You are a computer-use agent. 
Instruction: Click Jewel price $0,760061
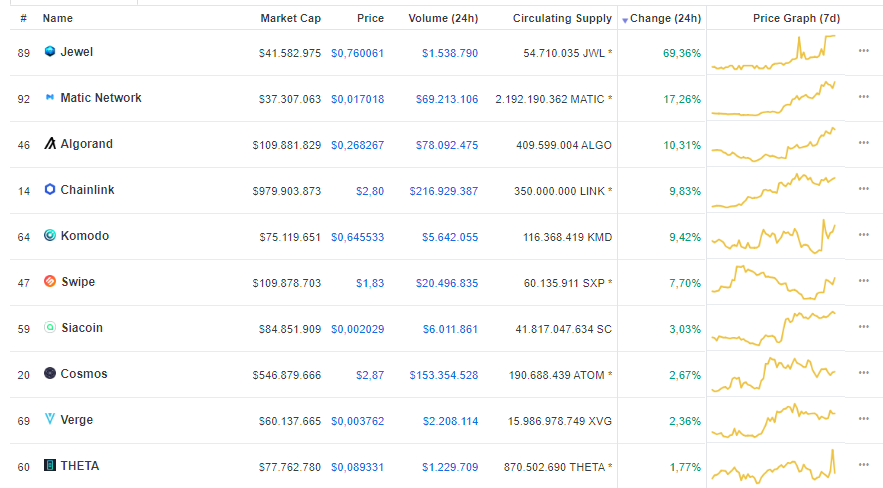pos(357,53)
